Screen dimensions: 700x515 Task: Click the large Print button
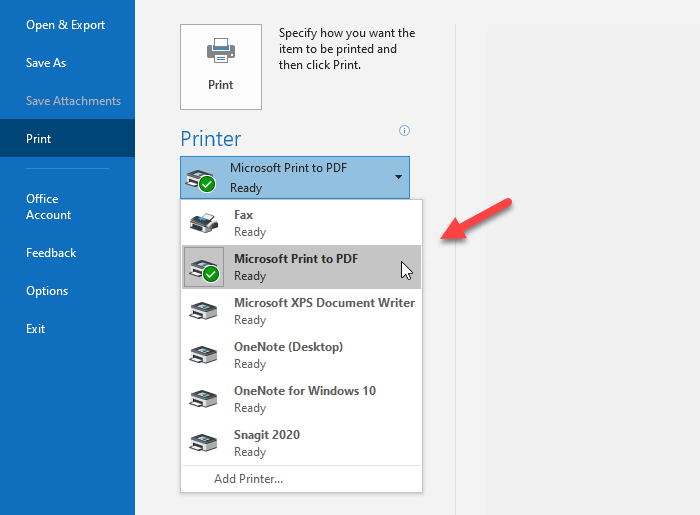(221, 67)
